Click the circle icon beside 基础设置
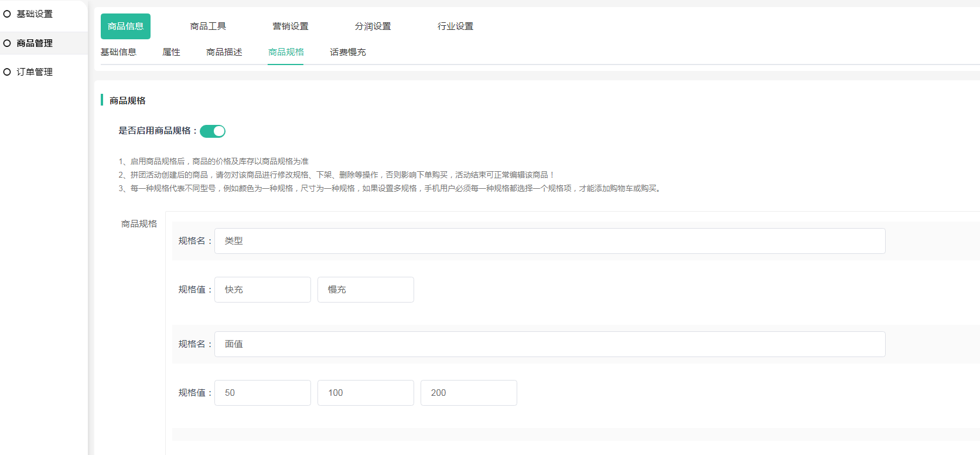 (x=7, y=14)
